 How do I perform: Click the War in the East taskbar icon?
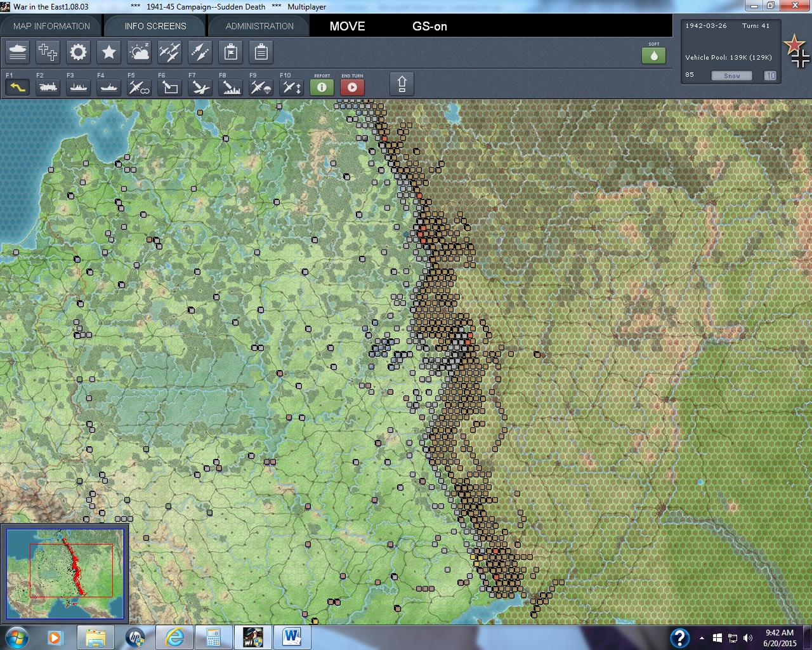pos(252,637)
